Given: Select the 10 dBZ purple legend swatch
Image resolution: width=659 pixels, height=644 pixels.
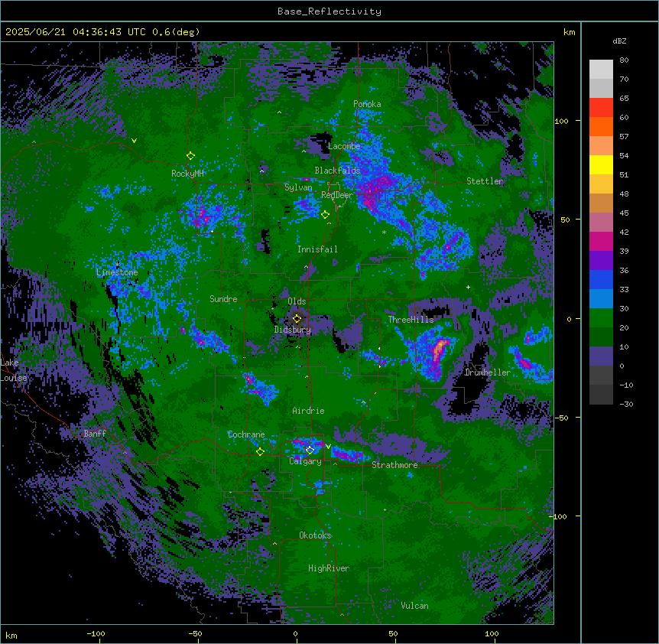Looking at the screenshot, I should 601,356.
